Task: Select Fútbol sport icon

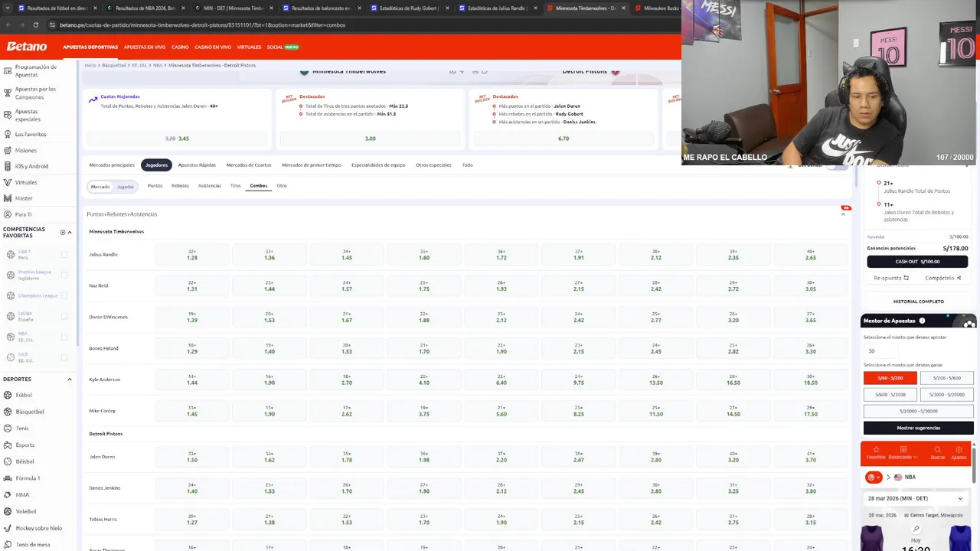Action: (x=7, y=395)
